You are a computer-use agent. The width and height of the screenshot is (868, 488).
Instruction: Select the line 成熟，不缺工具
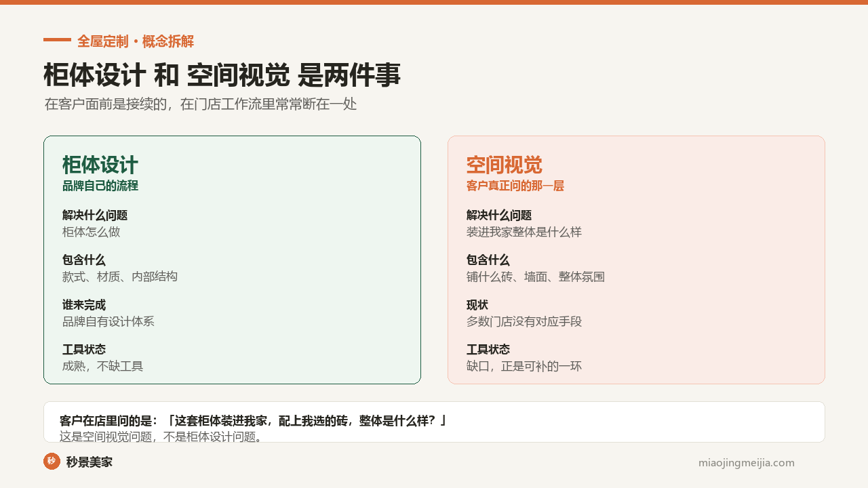[x=103, y=366]
